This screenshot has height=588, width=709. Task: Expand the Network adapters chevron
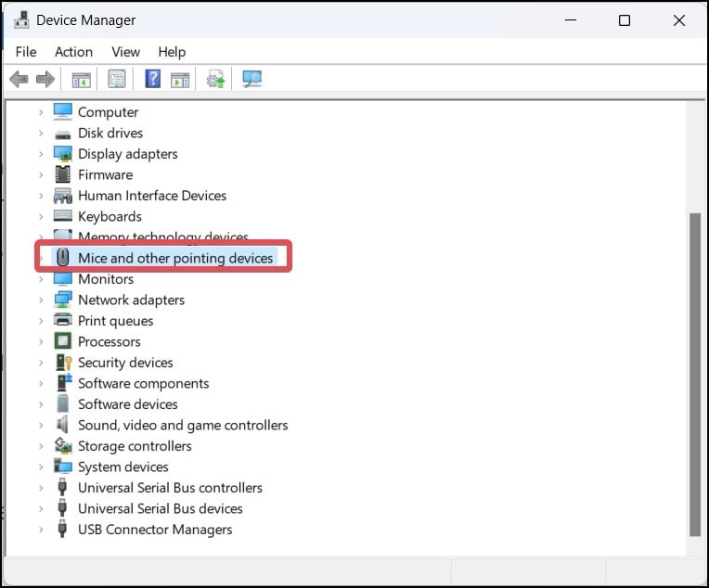click(x=41, y=300)
